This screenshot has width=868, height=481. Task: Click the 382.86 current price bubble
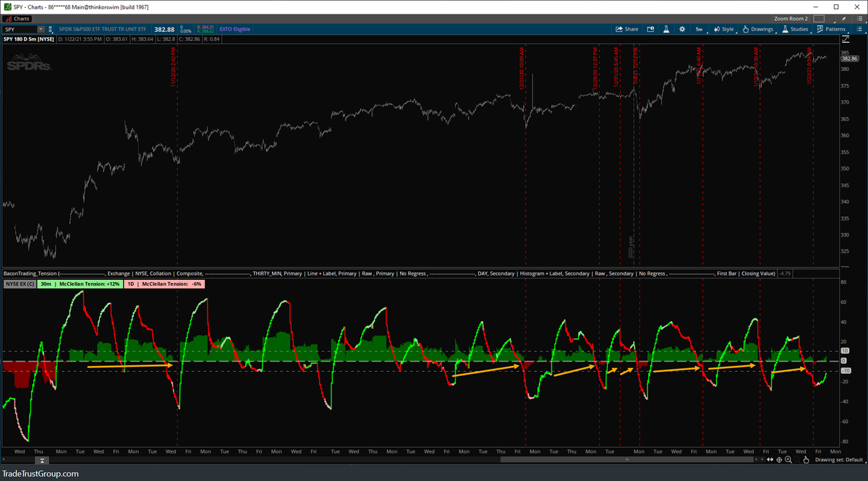pos(850,59)
